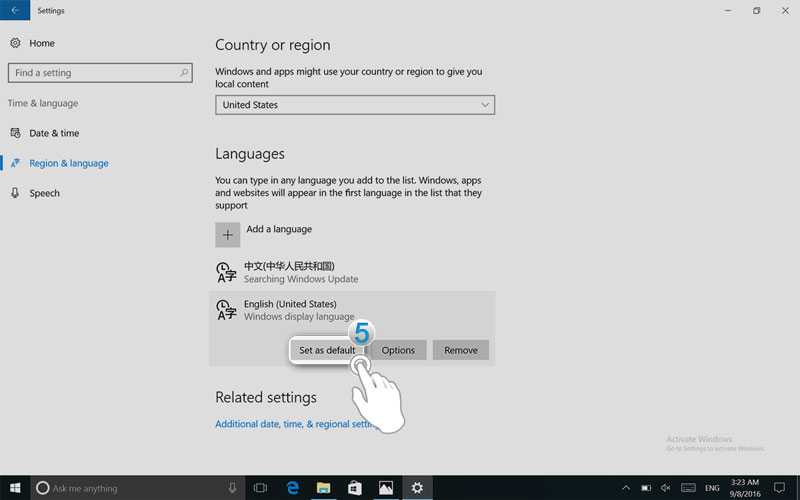Click the plus icon to add a language
Viewport: 800px width, 500px height.
point(228,235)
